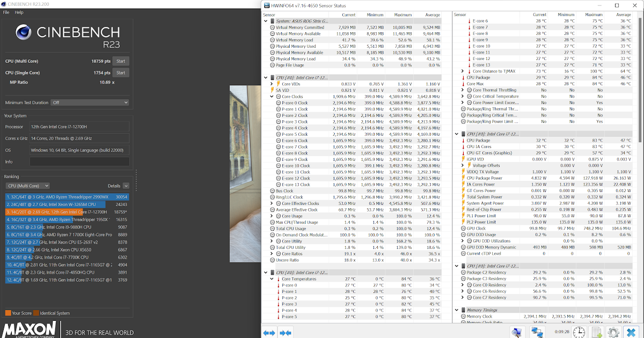Select the Xeon W-3265M ranking row
644x338 pixels.
click(68, 204)
